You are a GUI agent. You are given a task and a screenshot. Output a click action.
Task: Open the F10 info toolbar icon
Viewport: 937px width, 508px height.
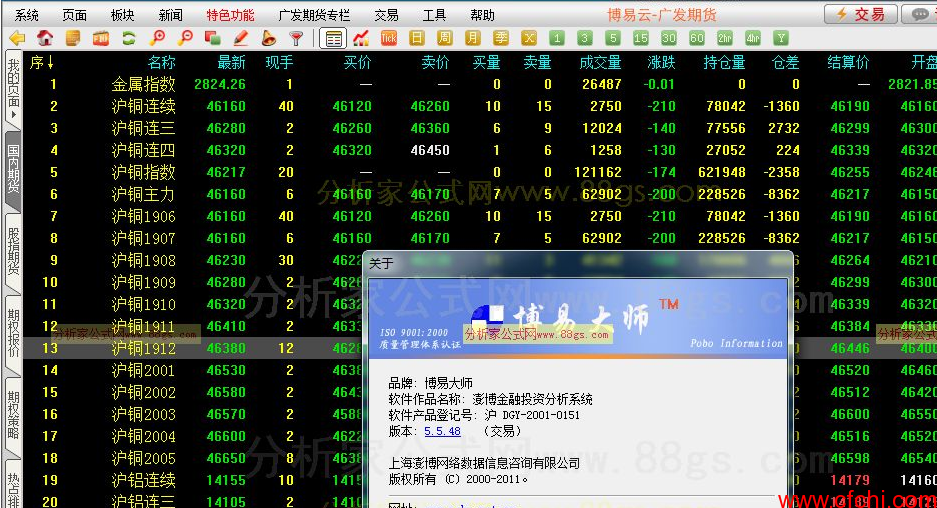(x=101, y=38)
